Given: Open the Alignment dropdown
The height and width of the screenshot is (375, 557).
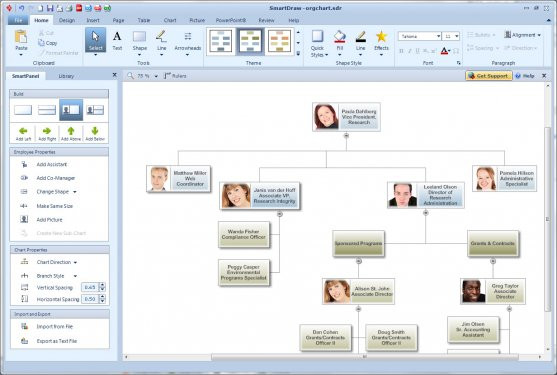Looking at the screenshot, I should coord(523,35).
